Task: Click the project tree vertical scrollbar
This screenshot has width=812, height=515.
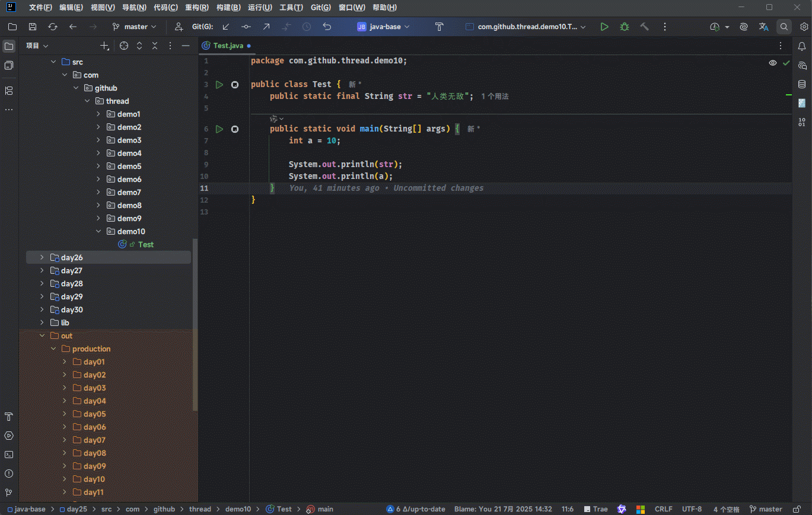Action: (x=195, y=324)
